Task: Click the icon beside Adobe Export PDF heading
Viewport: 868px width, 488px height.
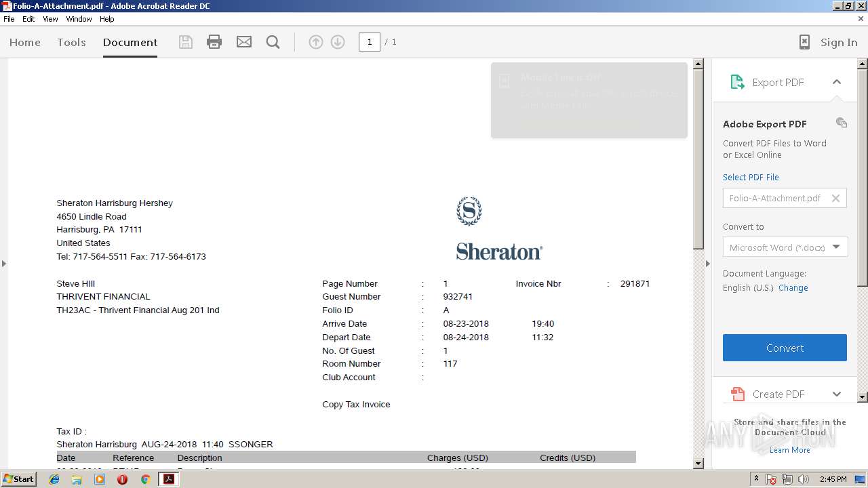Action: (x=842, y=123)
